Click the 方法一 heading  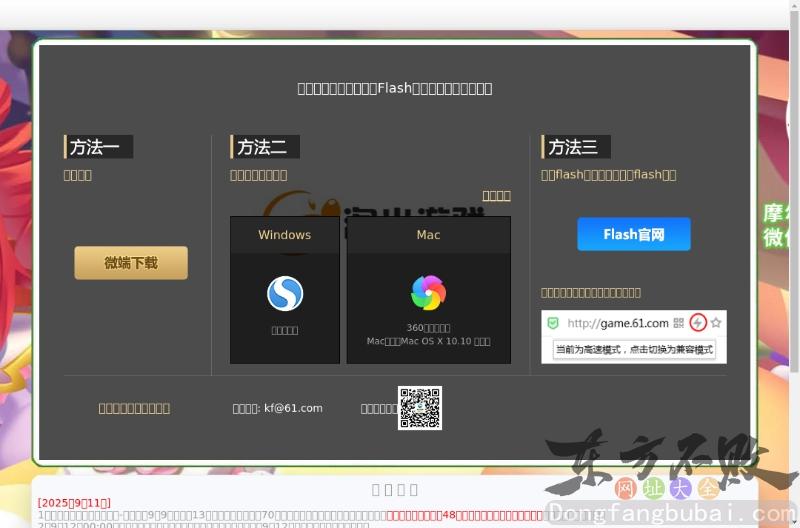coord(96,147)
